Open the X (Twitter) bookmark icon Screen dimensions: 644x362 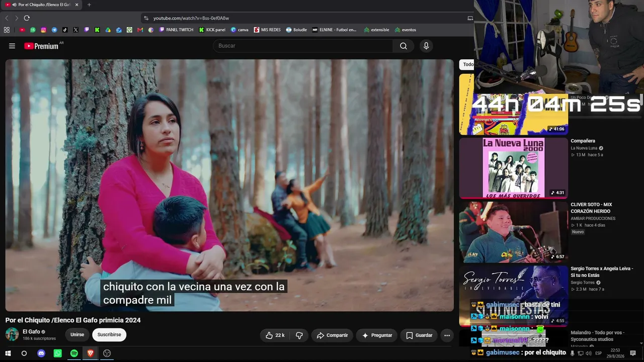pos(75,30)
